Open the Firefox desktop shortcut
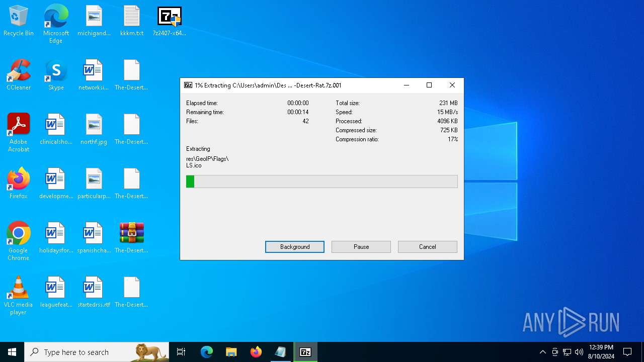Viewport: 644px width, 362px height. click(19, 184)
